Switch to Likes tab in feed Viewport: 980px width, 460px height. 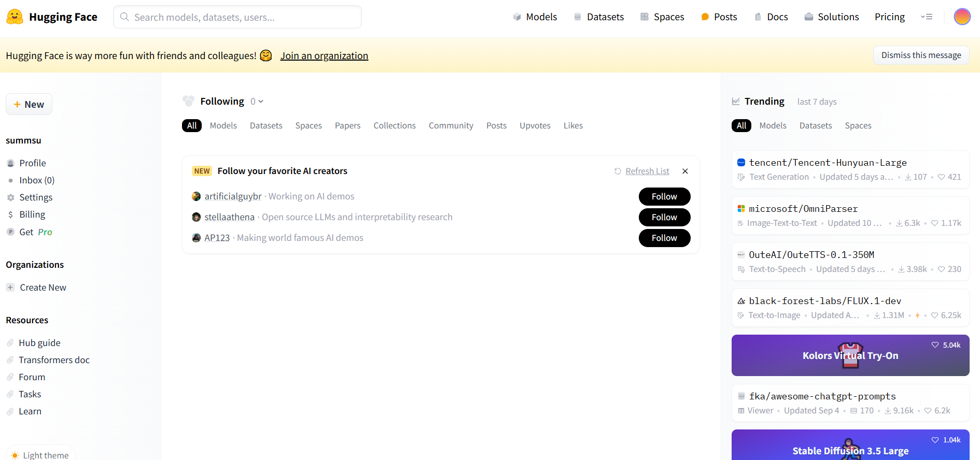573,125
